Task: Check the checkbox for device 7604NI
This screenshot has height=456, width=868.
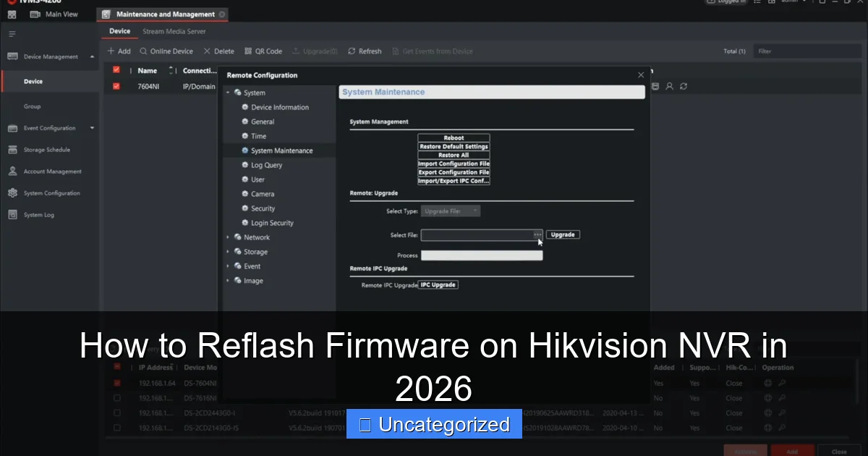Action: [116, 86]
